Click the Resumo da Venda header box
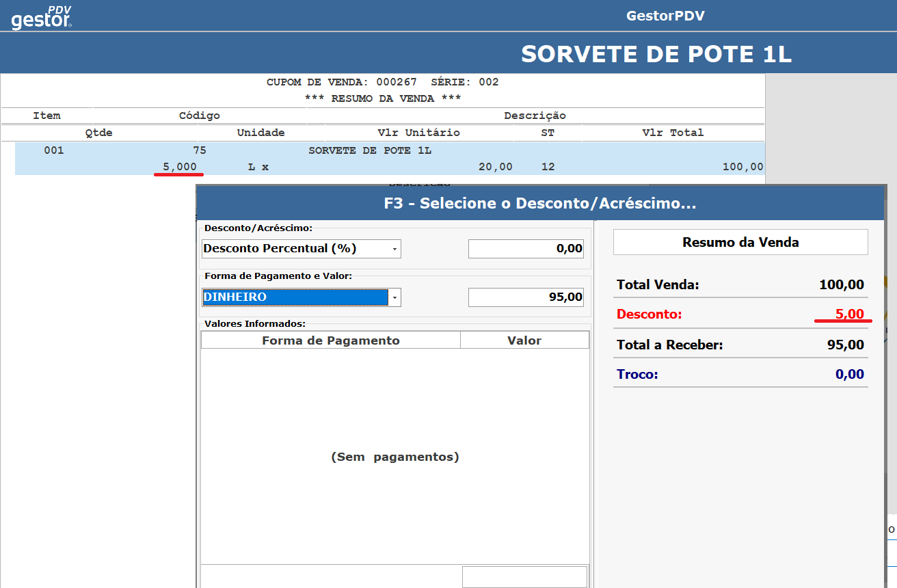This screenshot has width=897, height=588. pyautogui.click(x=740, y=242)
